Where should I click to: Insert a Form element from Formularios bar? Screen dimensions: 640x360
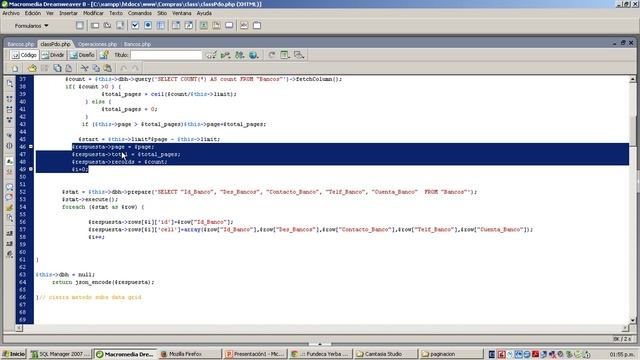(x=80, y=25)
